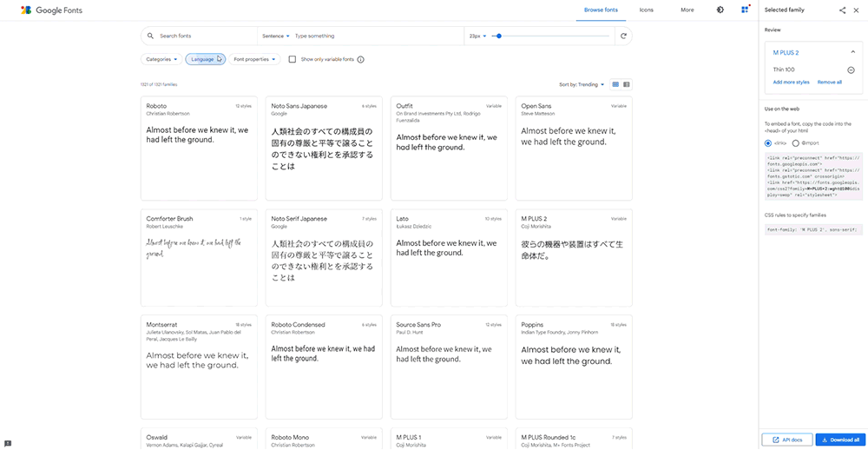The image size is (868, 450).
Task: Open the Icons tab
Action: point(646,10)
